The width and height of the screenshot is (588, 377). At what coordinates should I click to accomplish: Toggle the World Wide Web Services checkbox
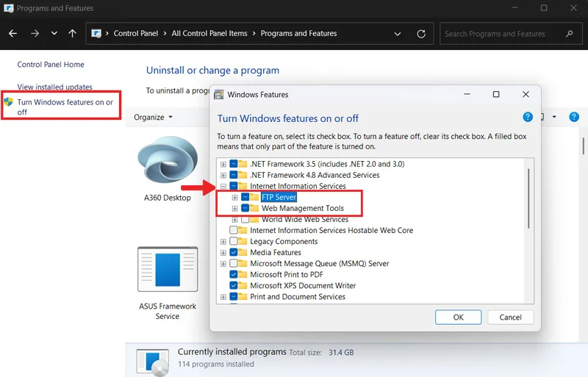(x=245, y=219)
